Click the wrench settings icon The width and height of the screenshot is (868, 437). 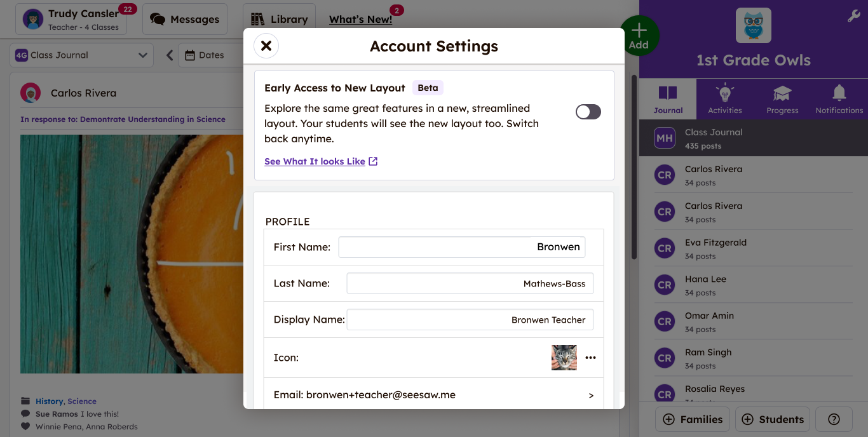pyautogui.click(x=853, y=17)
